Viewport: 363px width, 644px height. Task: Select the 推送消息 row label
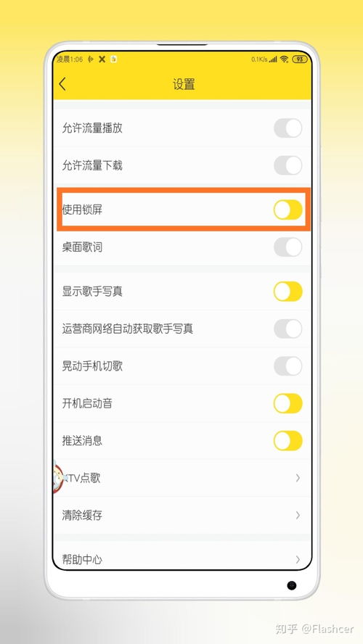82,441
